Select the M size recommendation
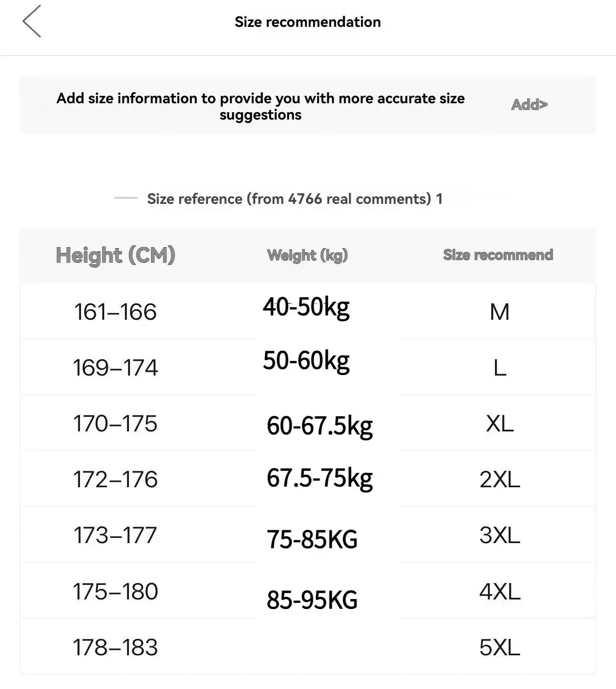 point(499,312)
